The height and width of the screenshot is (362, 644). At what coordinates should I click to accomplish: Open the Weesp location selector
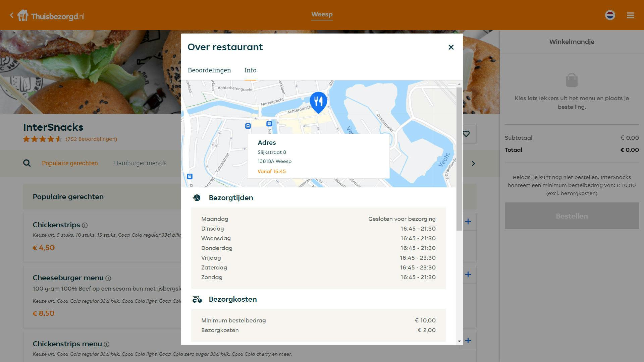[322, 14]
